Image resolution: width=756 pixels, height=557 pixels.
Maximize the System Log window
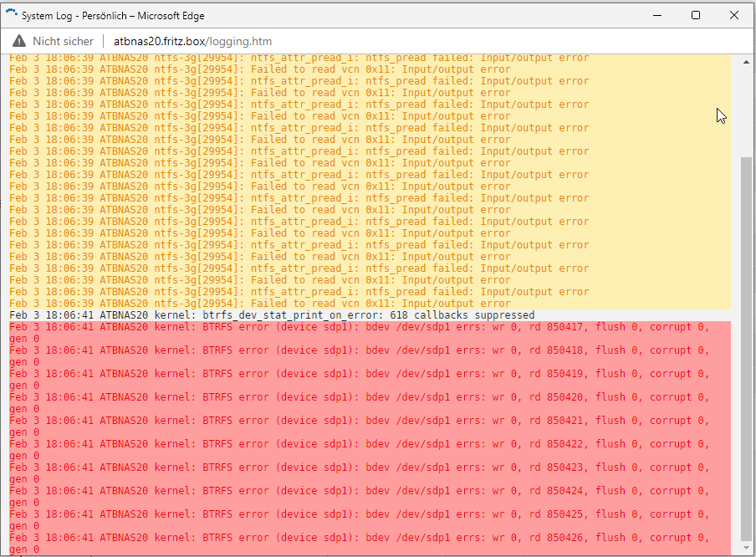pos(695,15)
